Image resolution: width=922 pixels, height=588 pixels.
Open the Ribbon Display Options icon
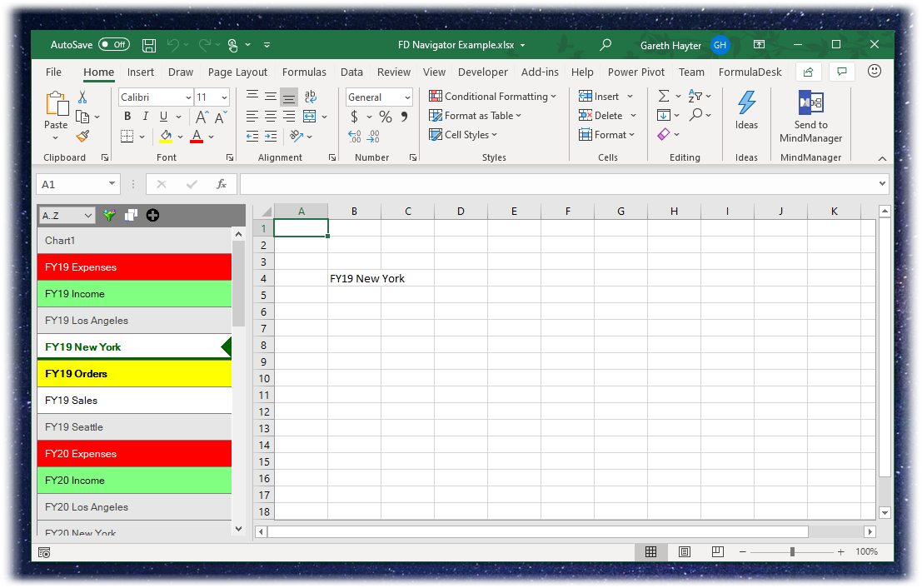759,45
